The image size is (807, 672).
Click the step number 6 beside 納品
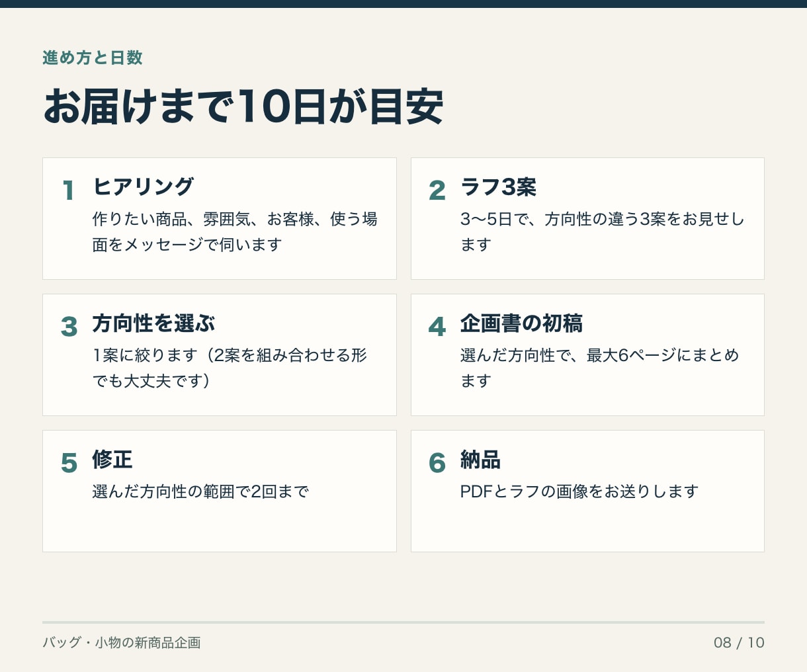tap(437, 463)
